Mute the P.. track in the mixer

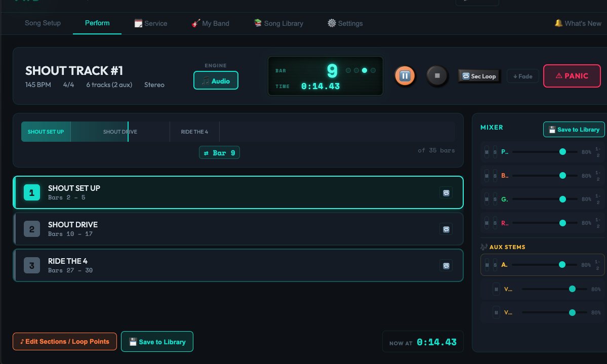pyautogui.click(x=487, y=152)
